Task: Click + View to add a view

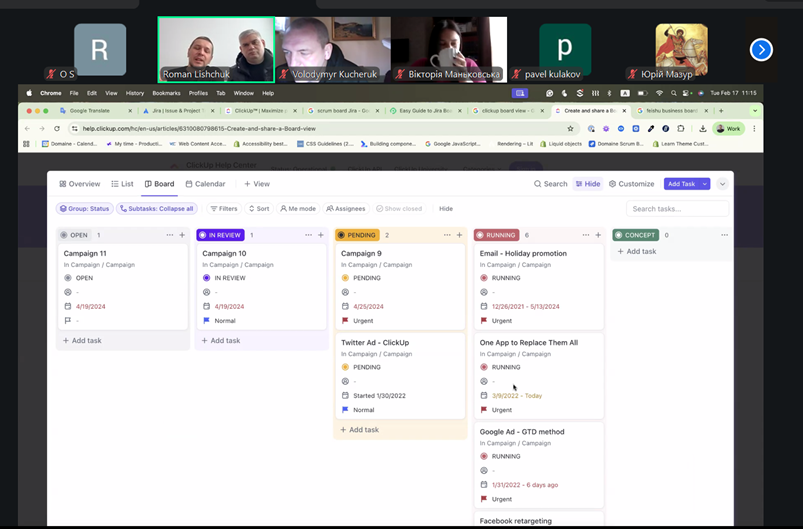Action: (x=257, y=184)
